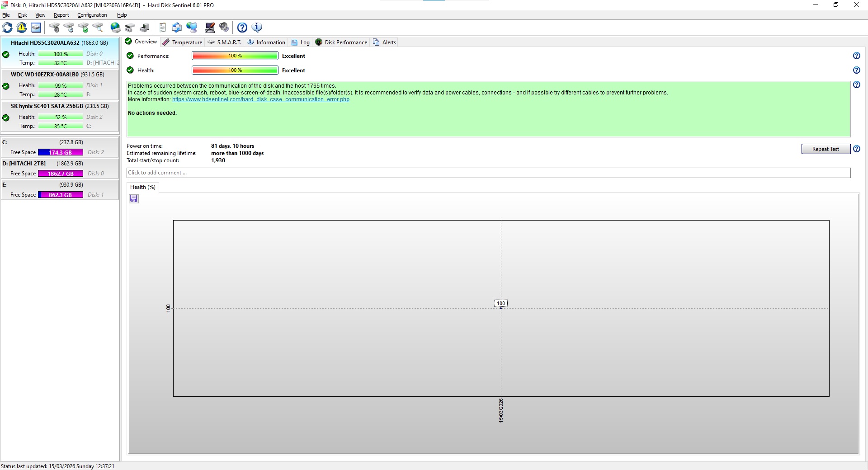Screen dimensions: 868x470
Task: Click the green check icon of SK hynix disk
Action: (x=6, y=117)
